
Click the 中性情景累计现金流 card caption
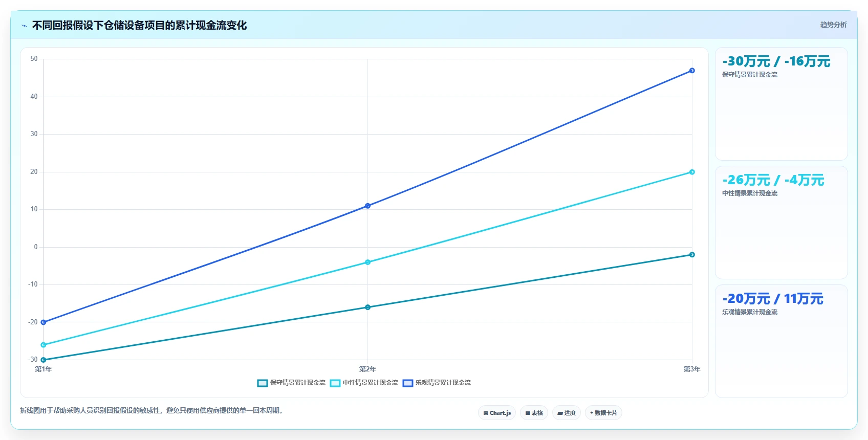pos(750,193)
